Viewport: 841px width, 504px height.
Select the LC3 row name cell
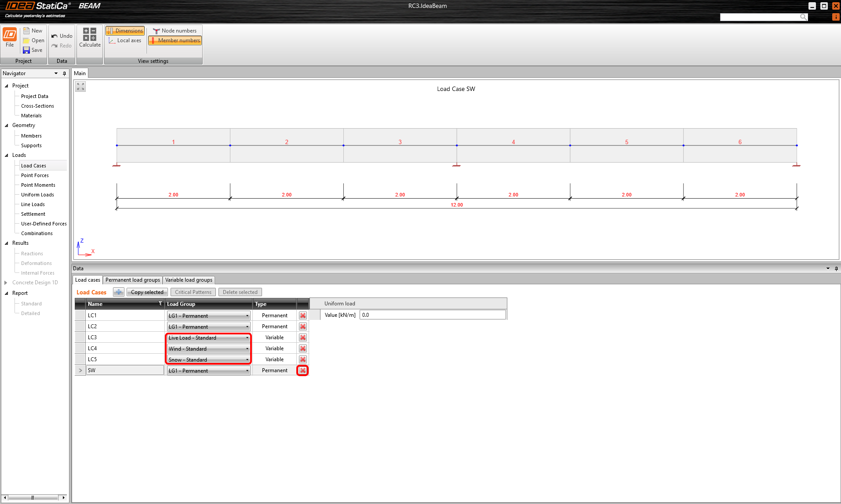point(125,337)
